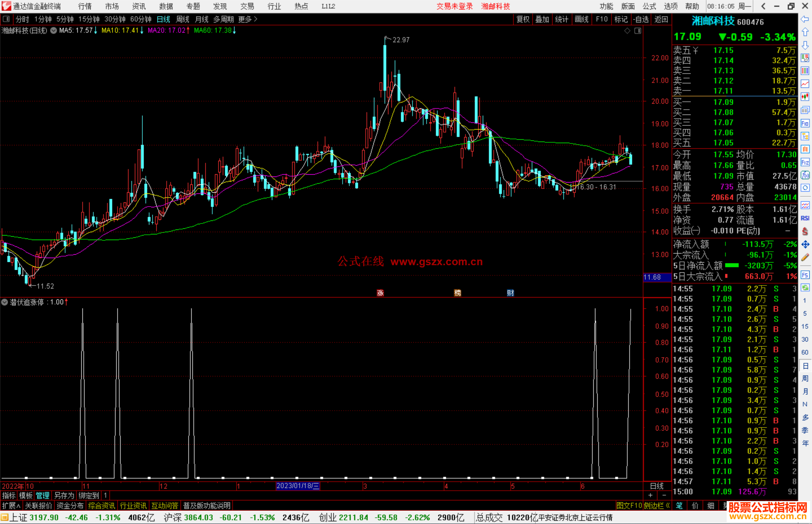Switch to the 15分钟 period tab

[89, 19]
